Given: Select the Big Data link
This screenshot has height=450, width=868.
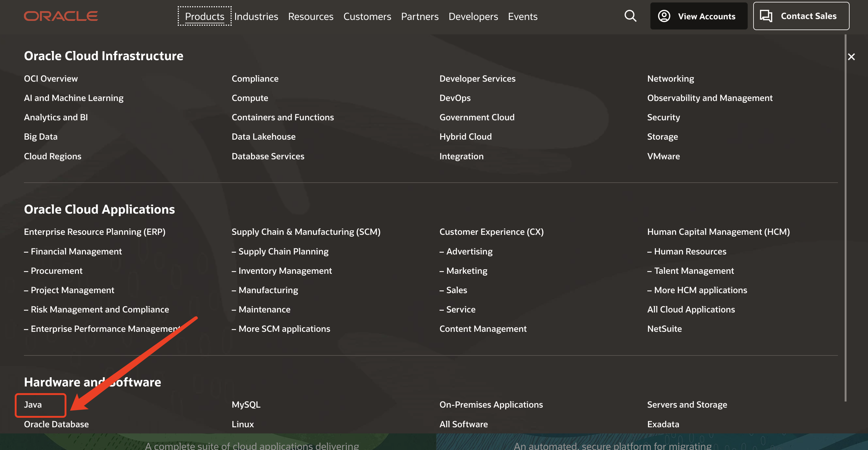Looking at the screenshot, I should point(41,137).
